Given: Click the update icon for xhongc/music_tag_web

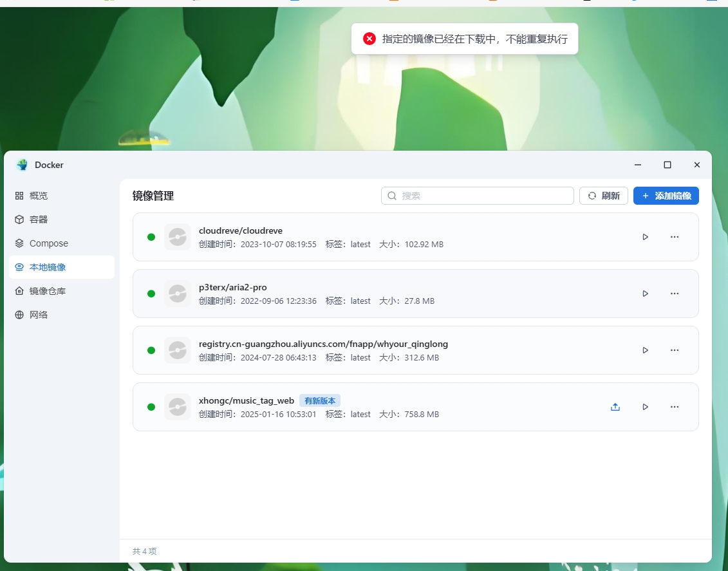Looking at the screenshot, I should coord(615,407).
